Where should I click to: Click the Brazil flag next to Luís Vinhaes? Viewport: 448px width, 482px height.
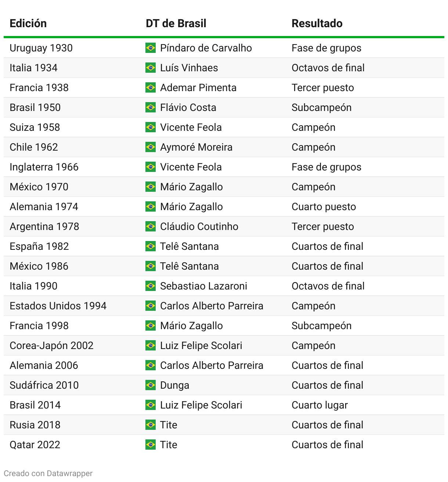pyautogui.click(x=151, y=68)
